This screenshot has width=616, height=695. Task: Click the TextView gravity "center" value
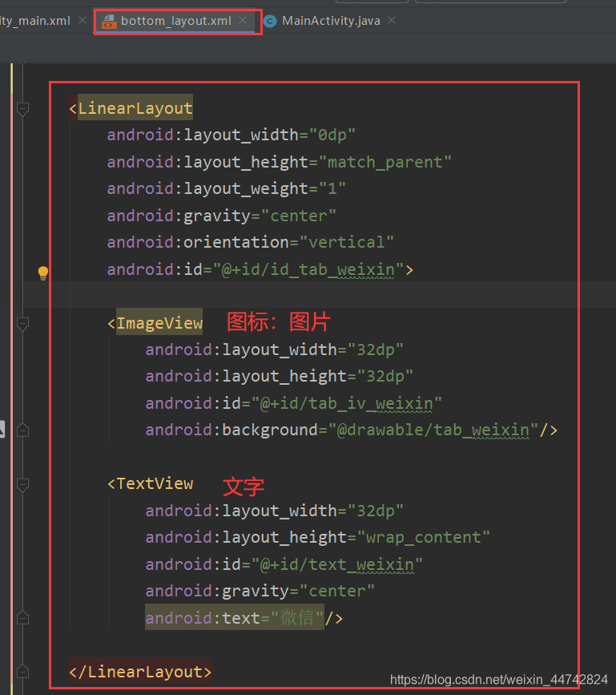pos(337,591)
